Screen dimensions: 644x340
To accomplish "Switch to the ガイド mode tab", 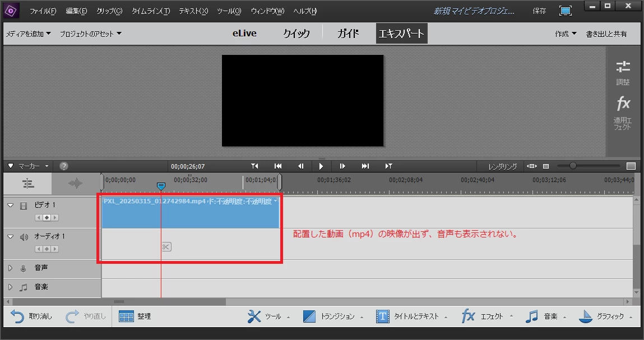I will click(x=348, y=33).
